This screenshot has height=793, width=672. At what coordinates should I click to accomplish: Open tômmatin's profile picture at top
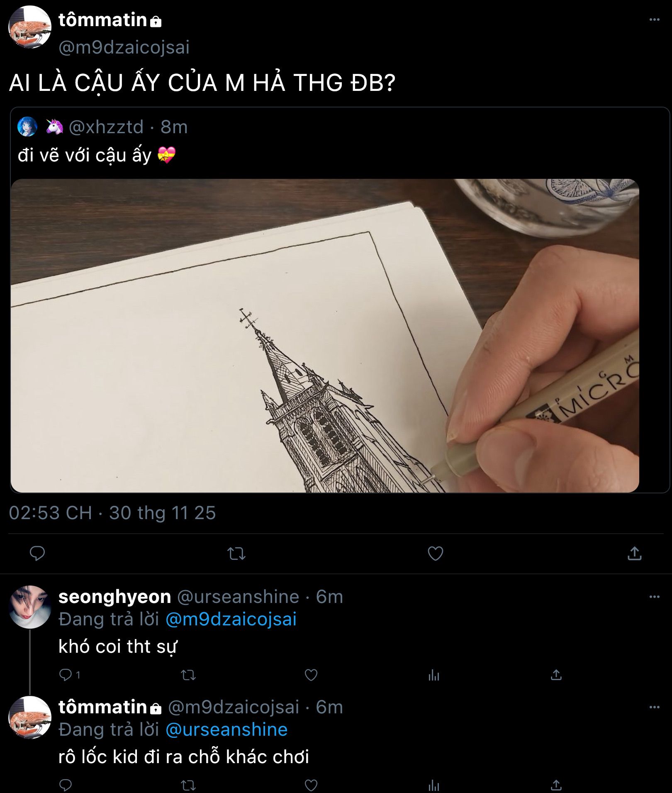click(29, 27)
